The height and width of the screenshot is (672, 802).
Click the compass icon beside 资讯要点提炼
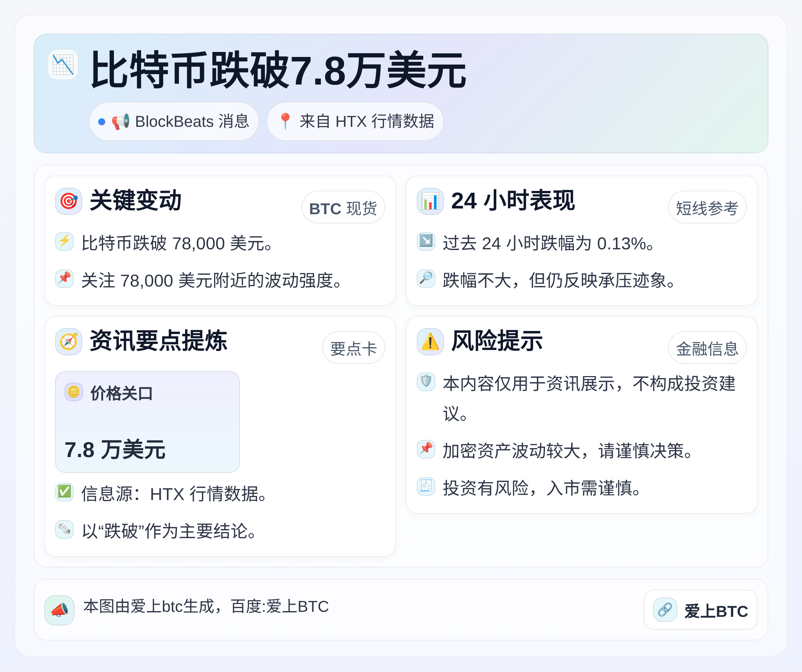tap(69, 341)
